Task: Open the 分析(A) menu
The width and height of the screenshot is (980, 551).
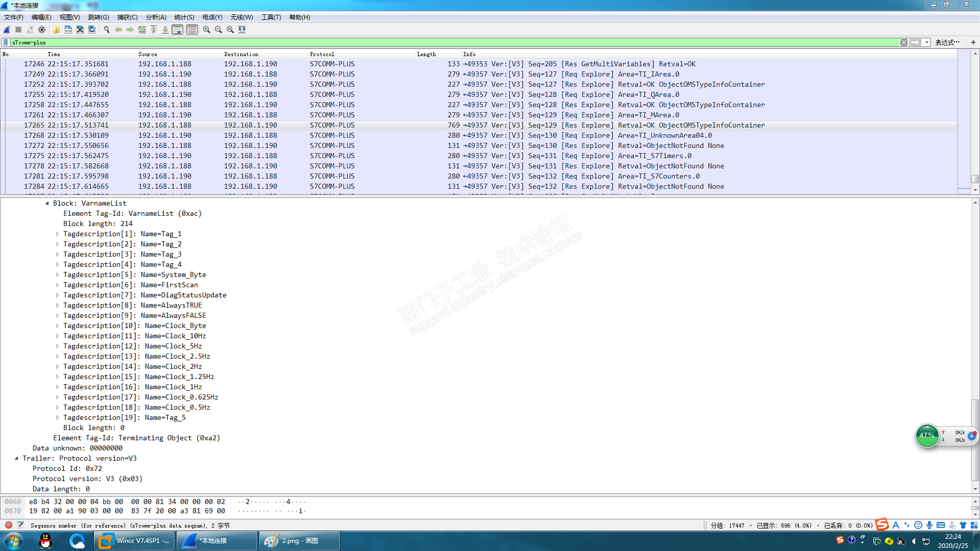Action: tap(156, 17)
